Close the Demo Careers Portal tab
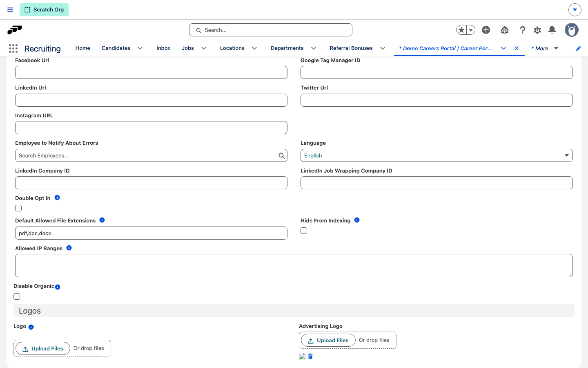588x368 pixels. pos(517,48)
